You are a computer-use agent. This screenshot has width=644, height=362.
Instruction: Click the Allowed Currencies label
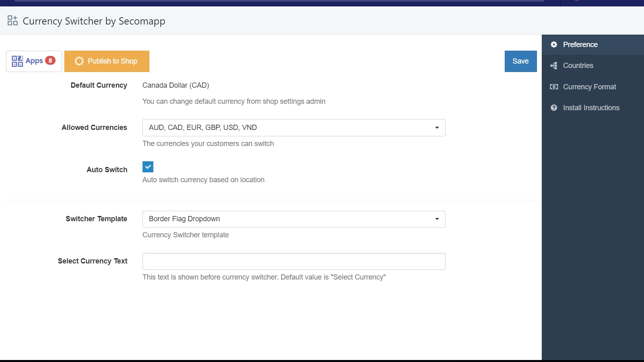(94, 128)
